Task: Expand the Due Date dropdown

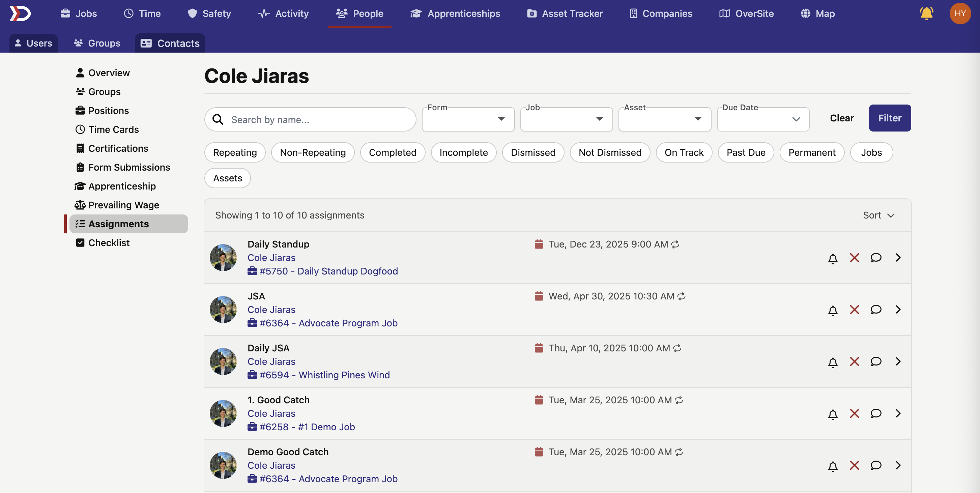Action: point(762,119)
